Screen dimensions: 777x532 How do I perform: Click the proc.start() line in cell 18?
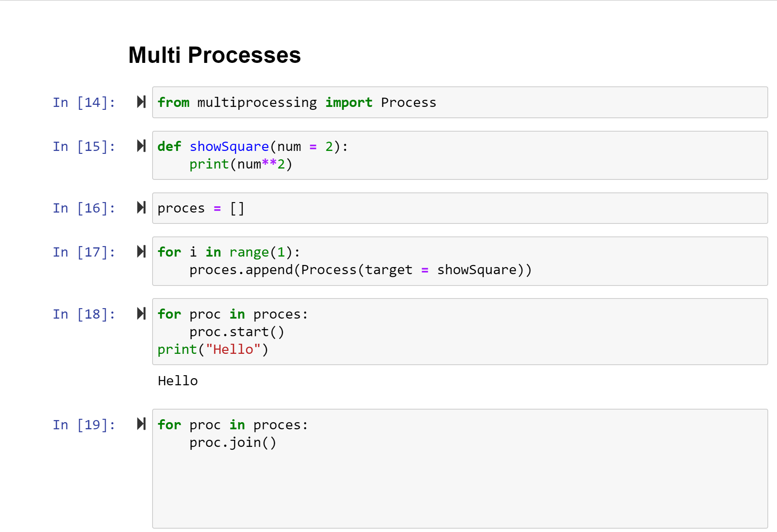237,332
